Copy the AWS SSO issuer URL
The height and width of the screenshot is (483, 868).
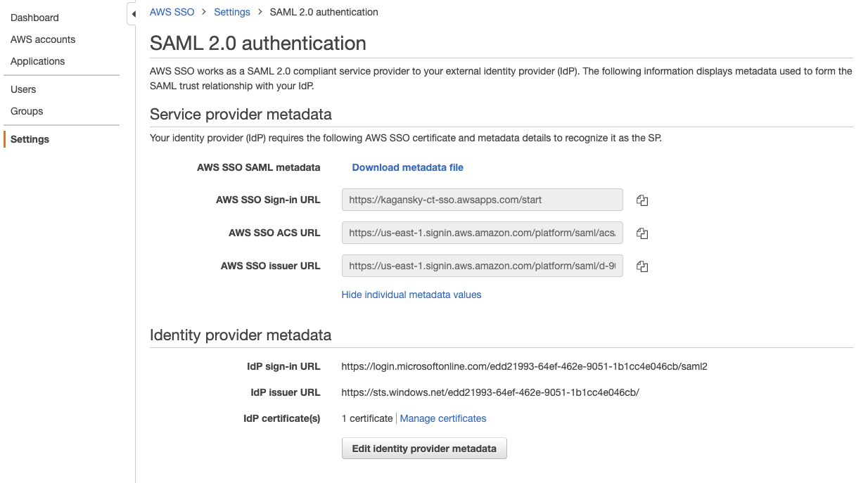point(642,266)
